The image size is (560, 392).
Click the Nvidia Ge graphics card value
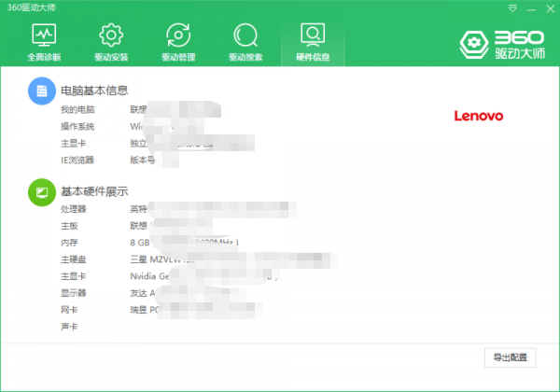[149, 276]
